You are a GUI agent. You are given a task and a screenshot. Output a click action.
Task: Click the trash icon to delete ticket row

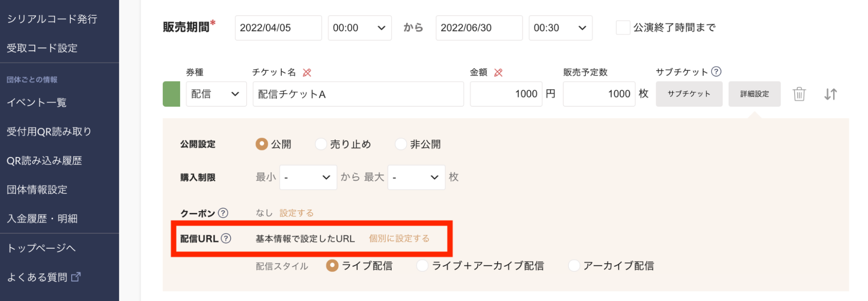coord(799,94)
